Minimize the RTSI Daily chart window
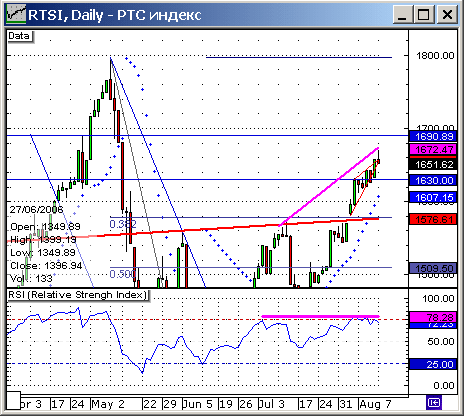The height and width of the screenshot is (416, 464). tap(403, 15)
